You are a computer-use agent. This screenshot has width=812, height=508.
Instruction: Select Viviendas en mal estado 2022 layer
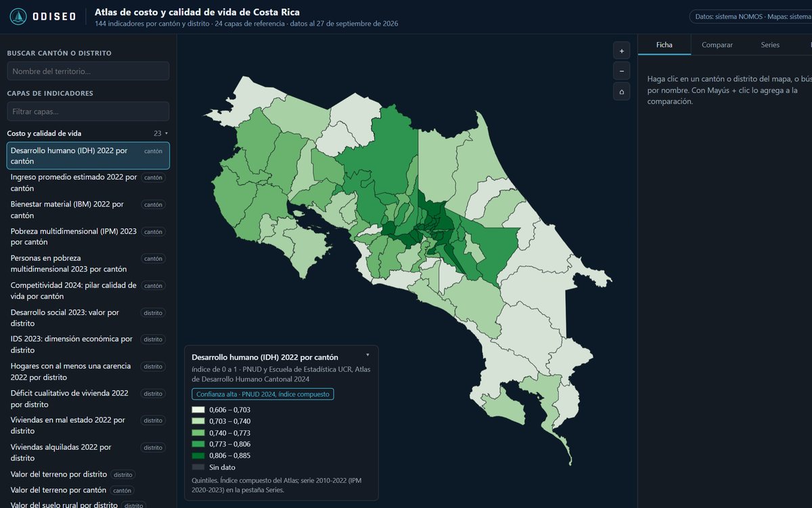88,425
